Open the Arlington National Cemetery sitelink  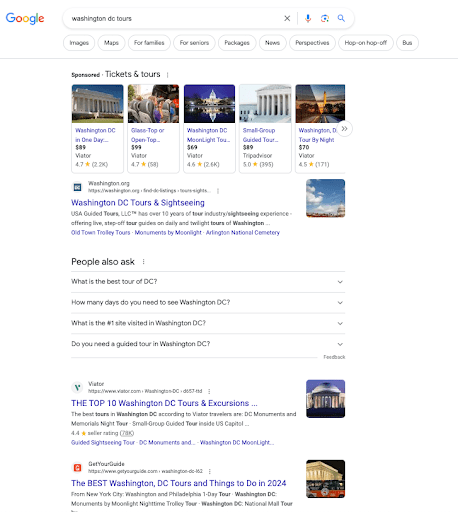tap(243, 232)
